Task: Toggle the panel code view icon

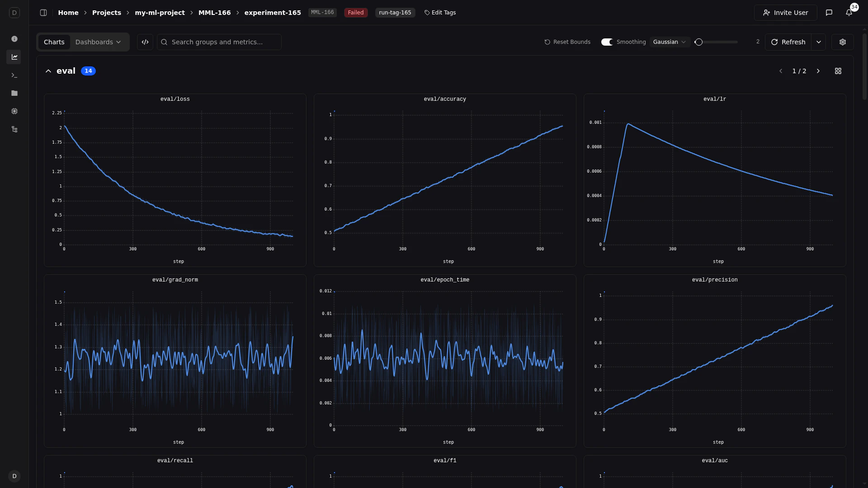Action: 145,42
